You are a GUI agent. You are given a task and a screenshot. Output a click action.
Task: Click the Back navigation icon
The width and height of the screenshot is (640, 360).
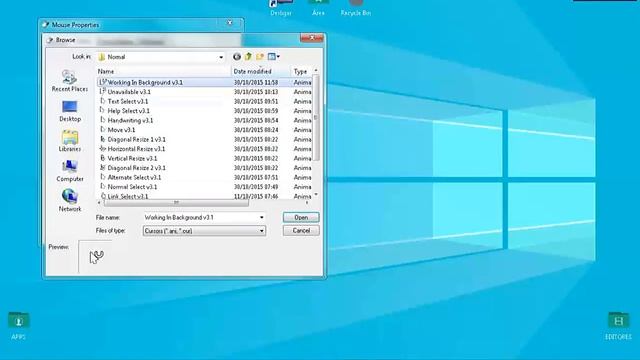[237, 57]
